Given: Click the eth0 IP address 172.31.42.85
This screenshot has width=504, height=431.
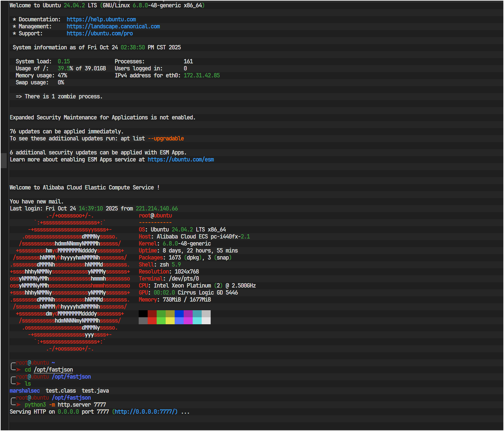Looking at the screenshot, I should 202,75.
